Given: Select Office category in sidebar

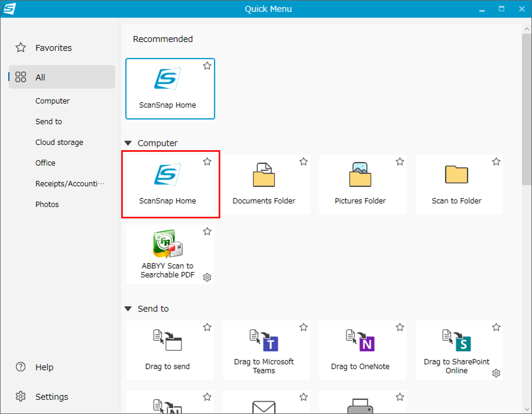Looking at the screenshot, I should 45,163.
